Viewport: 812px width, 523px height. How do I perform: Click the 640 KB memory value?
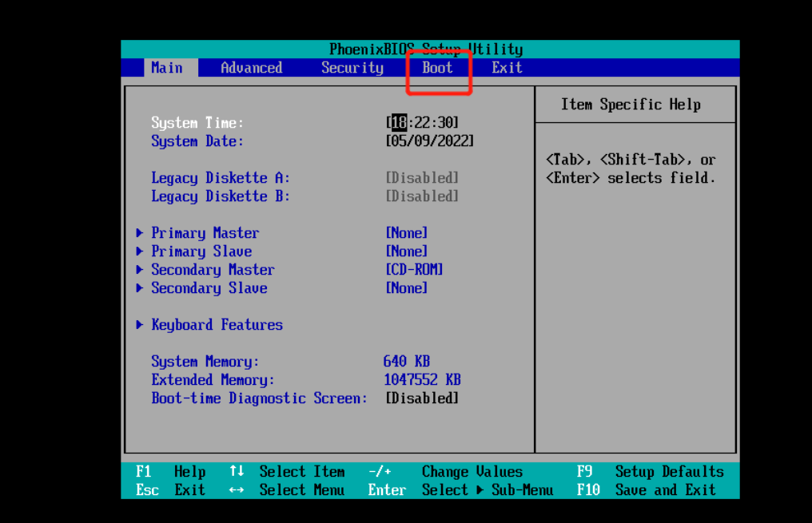tap(407, 361)
